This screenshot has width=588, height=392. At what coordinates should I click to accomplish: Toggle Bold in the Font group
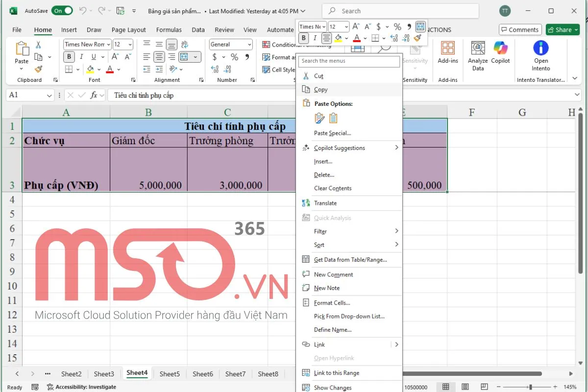(69, 56)
